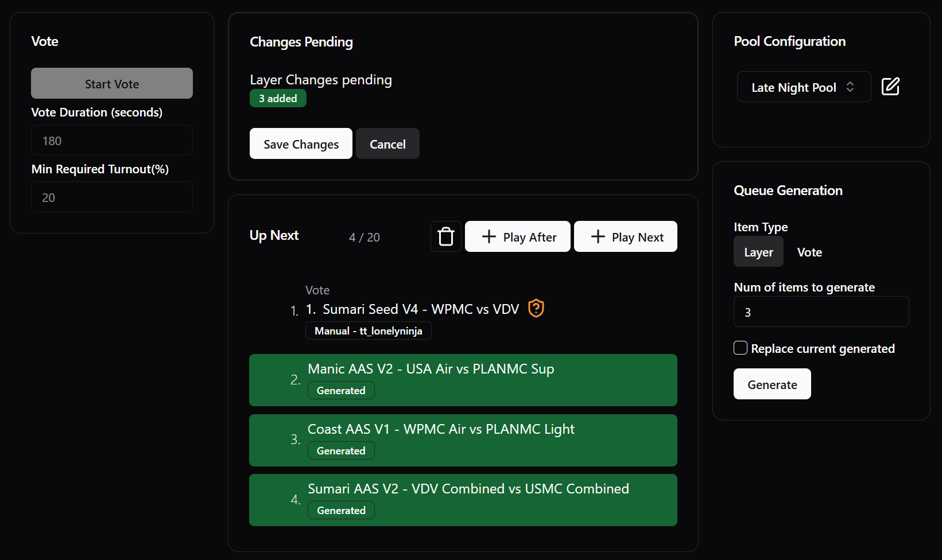Focus the Vote Duration seconds field
The width and height of the screenshot is (942, 560).
[112, 140]
